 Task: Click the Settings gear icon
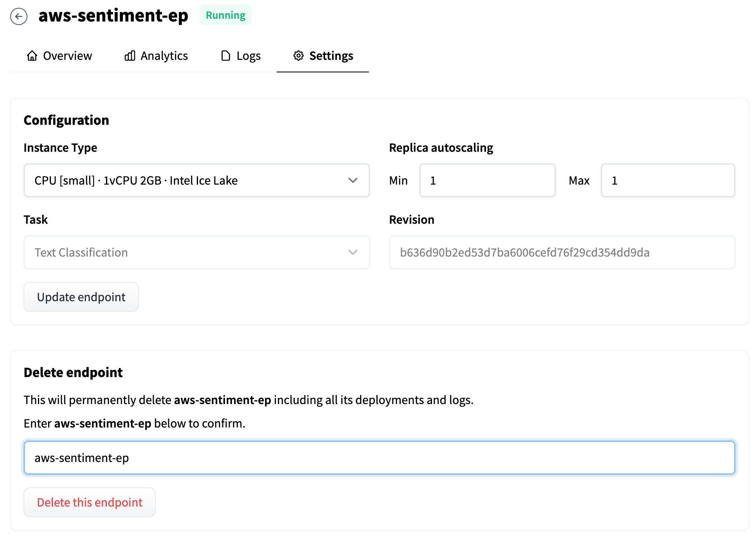(x=299, y=56)
